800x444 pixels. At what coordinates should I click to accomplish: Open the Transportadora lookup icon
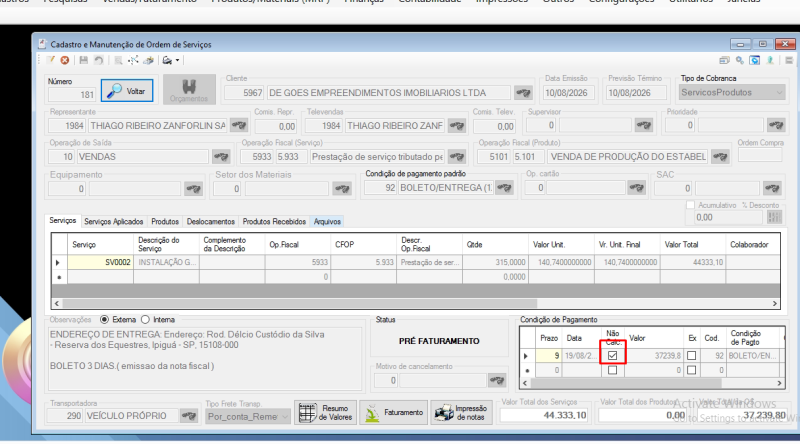tap(188, 416)
